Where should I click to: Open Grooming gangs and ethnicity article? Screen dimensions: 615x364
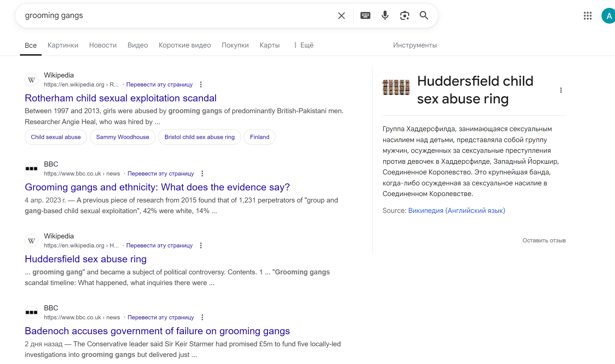coord(157,187)
